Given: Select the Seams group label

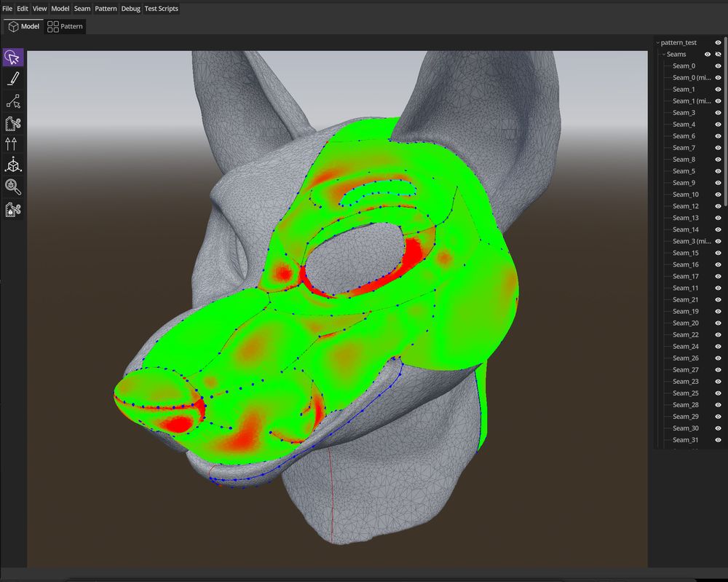Looking at the screenshot, I should pyautogui.click(x=676, y=55).
